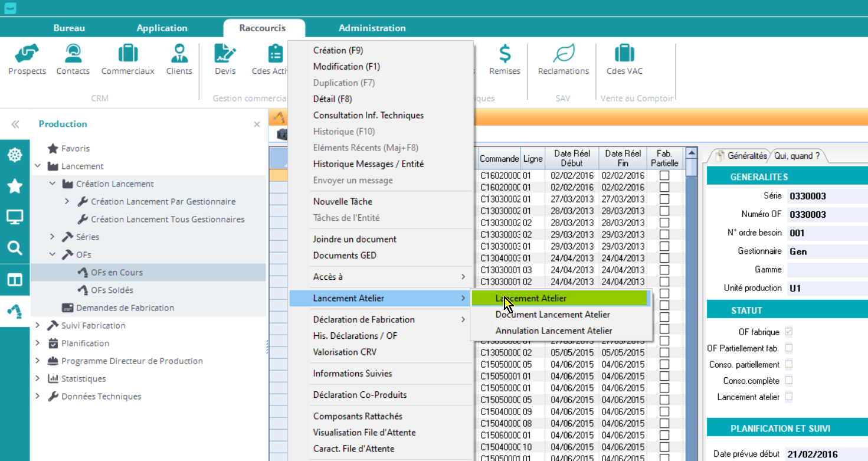
Task: Choose Document Lancement Atelier submenu entry
Action: pos(552,315)
